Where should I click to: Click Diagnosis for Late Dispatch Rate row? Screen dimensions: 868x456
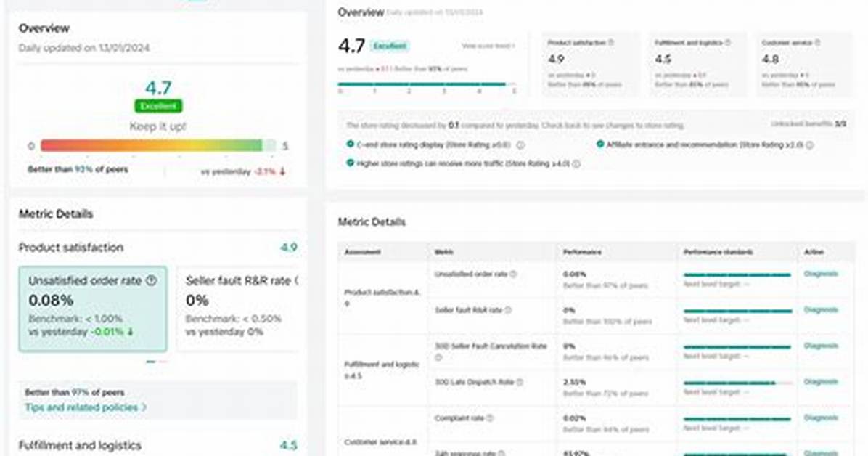[820, 382]
